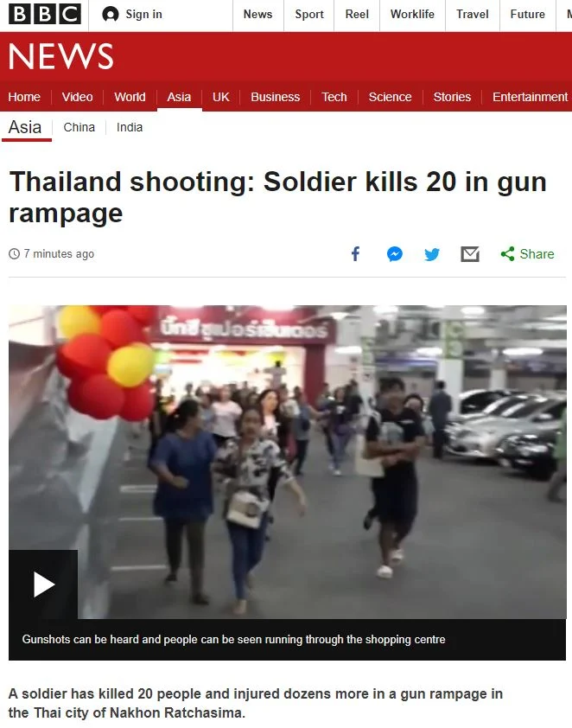572x728 pixels.
Task: Select the Business tab
Action: click(x=275, y=97)
